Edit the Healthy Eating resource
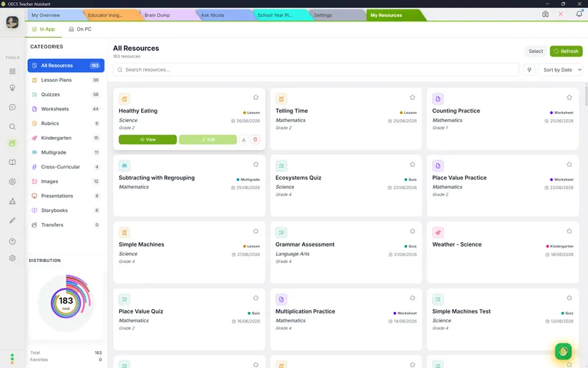Image resolution: width=588 pixels, height=368 pixels. pos(208,140)
